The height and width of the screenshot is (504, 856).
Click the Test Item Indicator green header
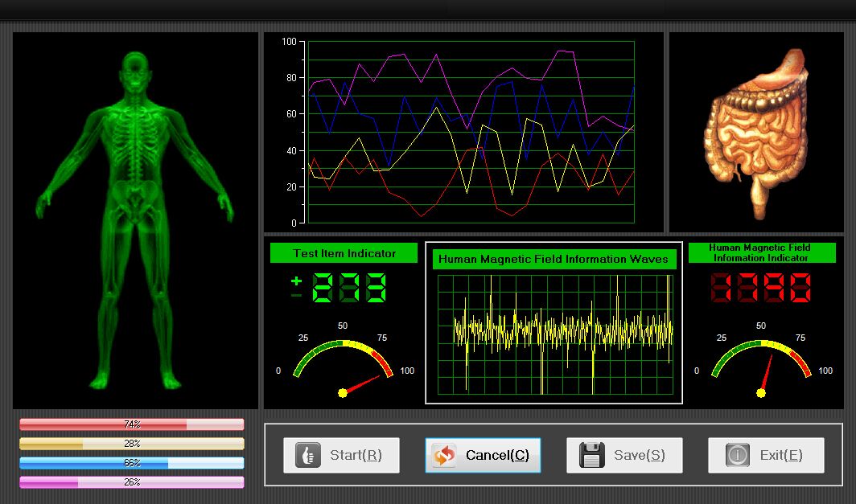click(x=344, y=253)
